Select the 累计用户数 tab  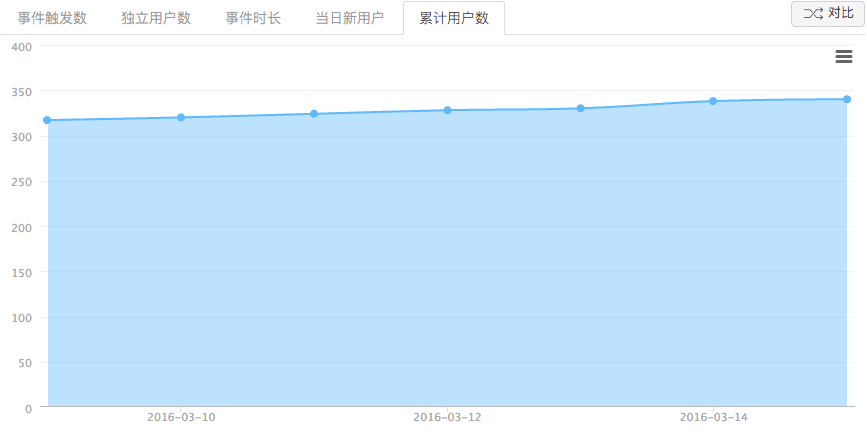coord(454,18)
